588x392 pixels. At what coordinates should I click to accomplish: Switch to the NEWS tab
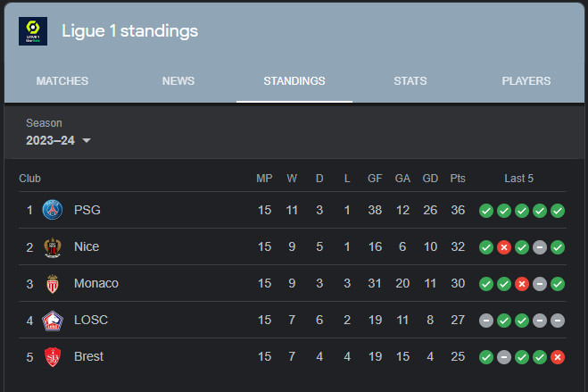pyautogui.click(x=178, y=81)
